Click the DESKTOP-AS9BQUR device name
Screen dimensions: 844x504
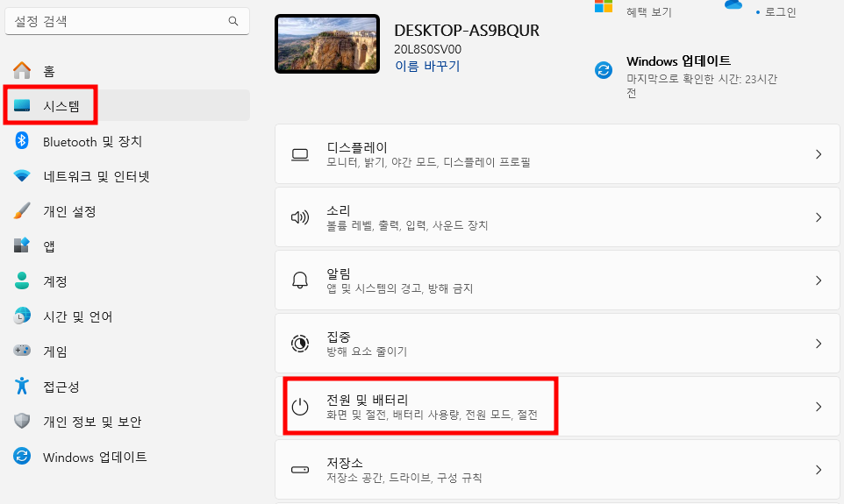(467, 30)
